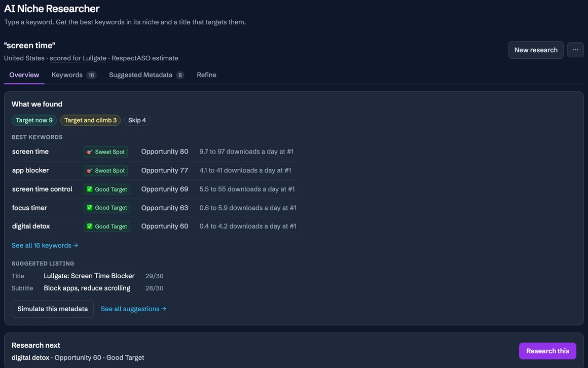Click suggested subtitle Block apps, reduce scrolling
Image resolution: width=588 pixels, height=368 pixels.
pyautogui.click(x=87, y=288)
